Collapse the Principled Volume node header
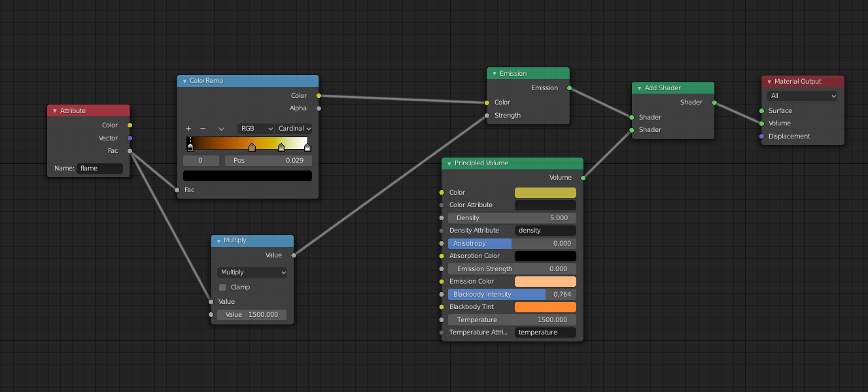 point(449,163)
